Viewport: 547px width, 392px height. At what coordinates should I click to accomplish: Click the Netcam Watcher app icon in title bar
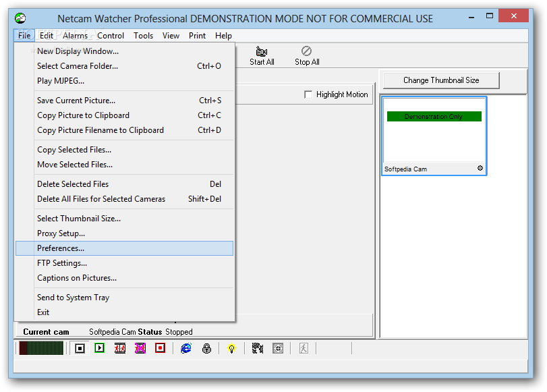pos(20,18)
